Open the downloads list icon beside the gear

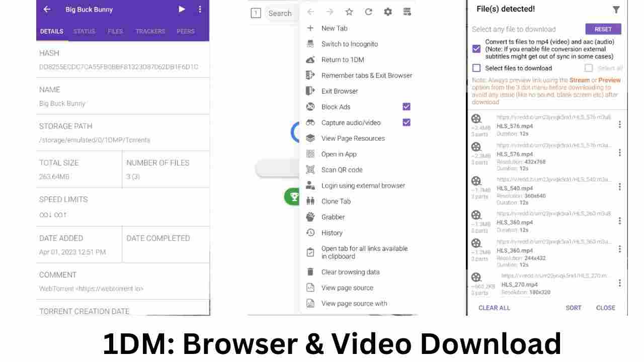[407, 12]
